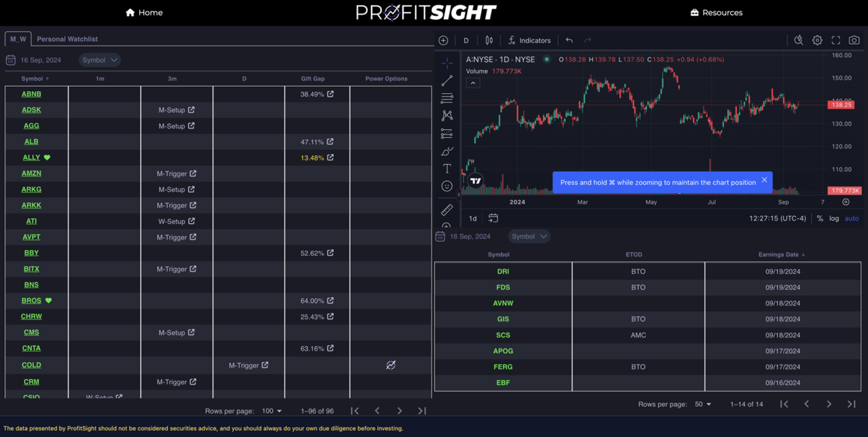The image size is (868, 437).
Task: Toggle percent scale on the chart
Action: point(820,218)
